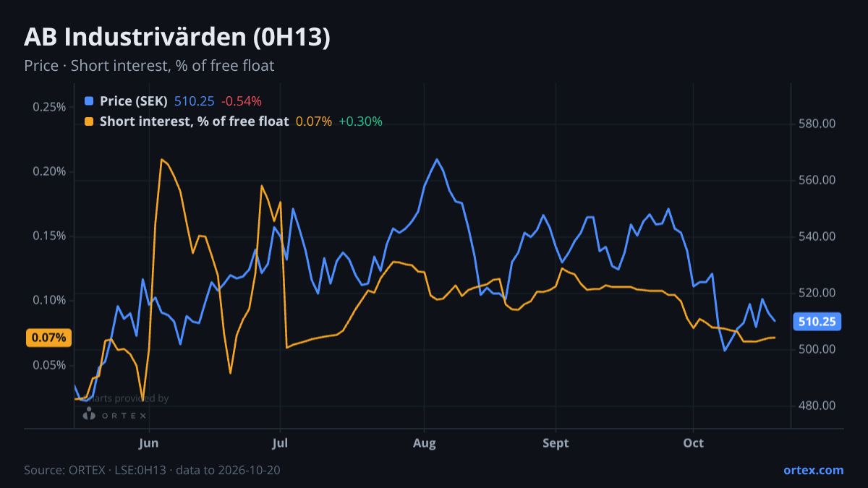Click the +0.30% short interest change value
This screenshot has width=868, height=488.
[360, 121]
